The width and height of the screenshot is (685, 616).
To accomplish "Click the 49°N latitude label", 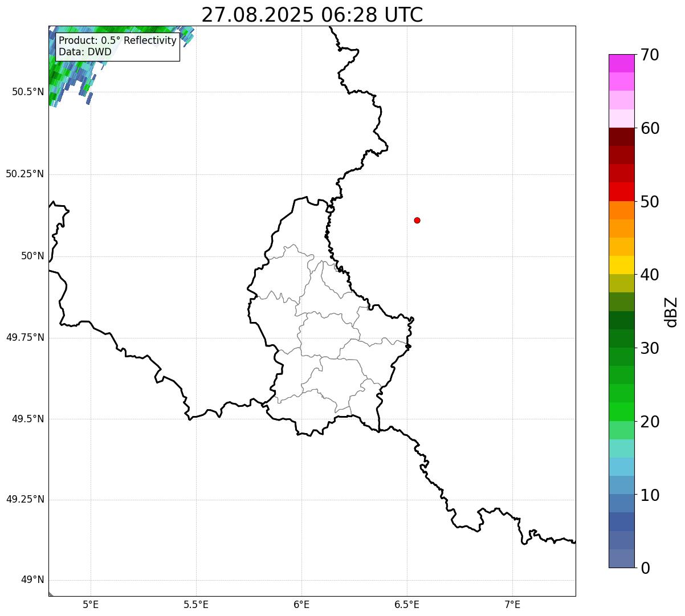I will [32, 580].
